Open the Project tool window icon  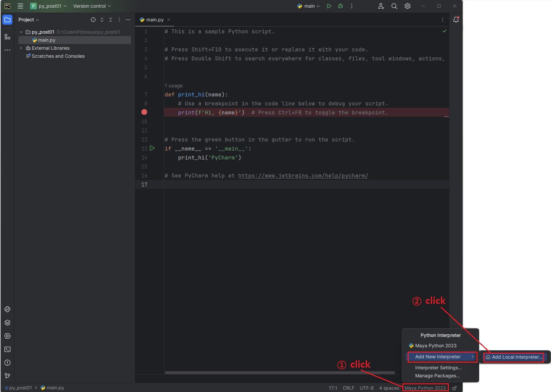[7, 20]
